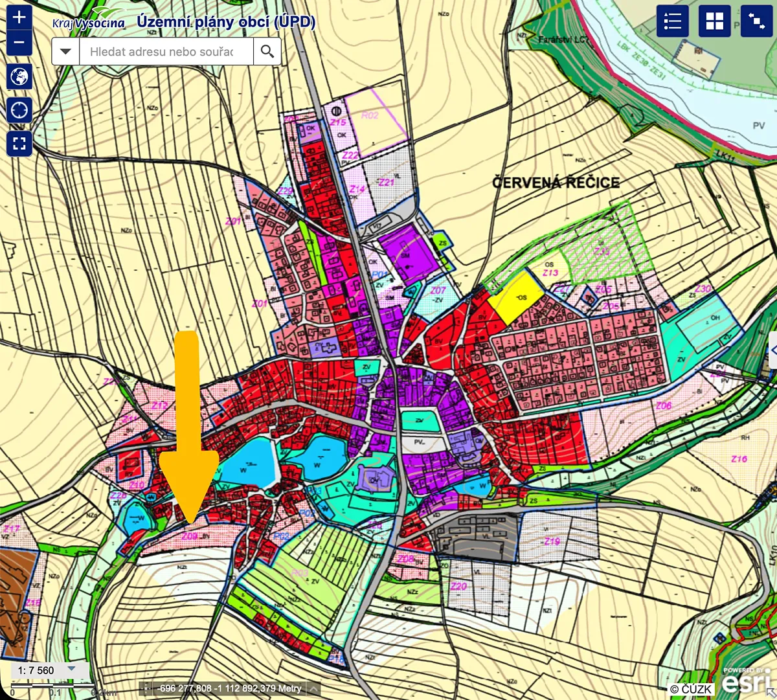Click the Z13 zone label
Screen dimensions: 777x700
point(550,273)
